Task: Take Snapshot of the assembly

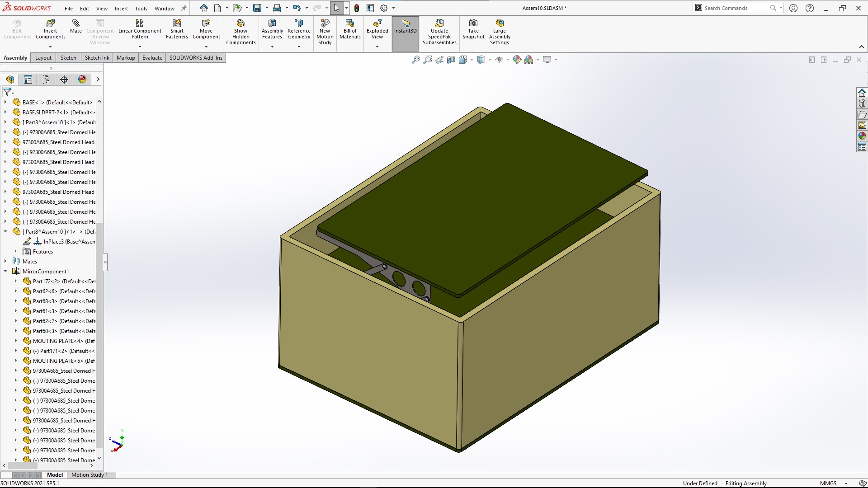Action: tap(473, 28)
